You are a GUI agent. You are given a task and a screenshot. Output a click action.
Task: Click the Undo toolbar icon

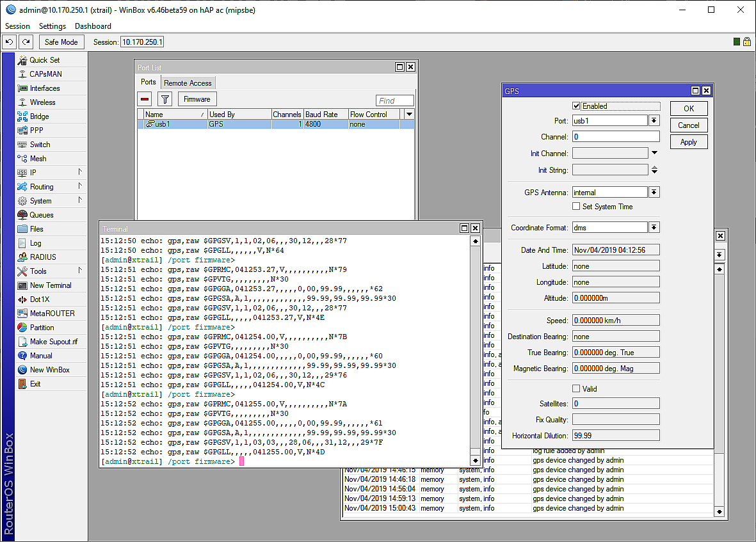point(9,42)
